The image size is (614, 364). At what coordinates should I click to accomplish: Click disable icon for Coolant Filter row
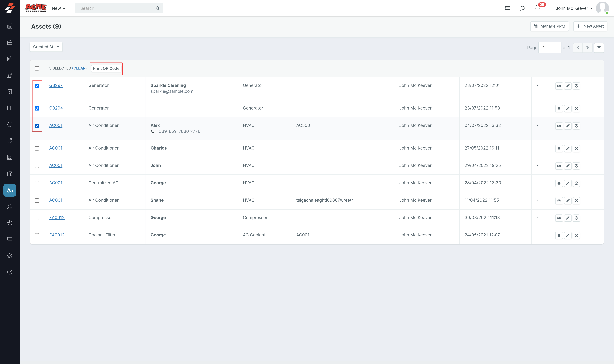[x=576, y=235]
